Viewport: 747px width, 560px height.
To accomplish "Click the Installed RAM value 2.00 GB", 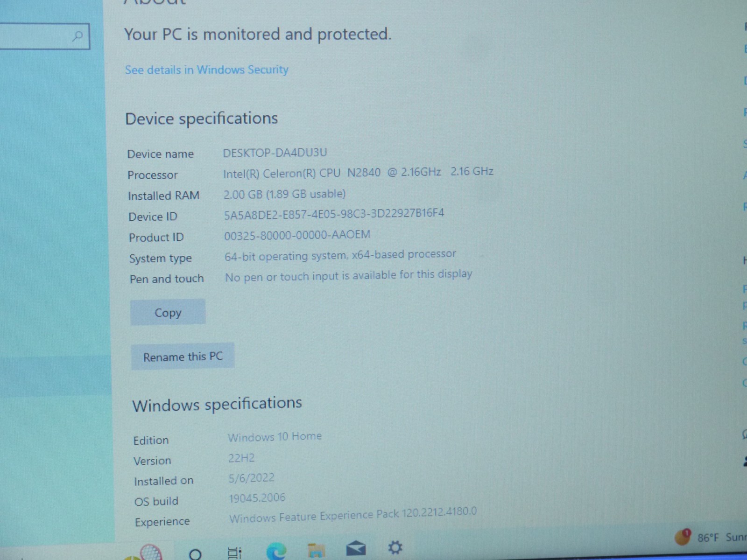I will 285,194.
